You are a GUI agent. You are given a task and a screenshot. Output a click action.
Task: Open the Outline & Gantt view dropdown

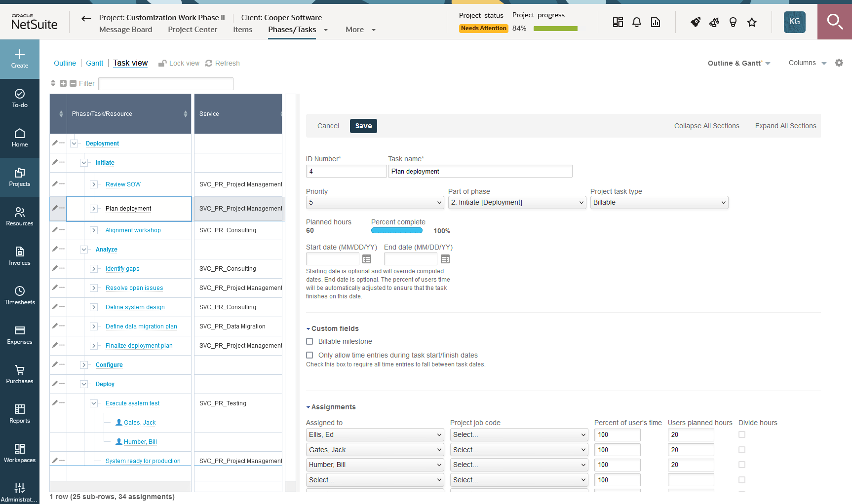tap(739, 63)
